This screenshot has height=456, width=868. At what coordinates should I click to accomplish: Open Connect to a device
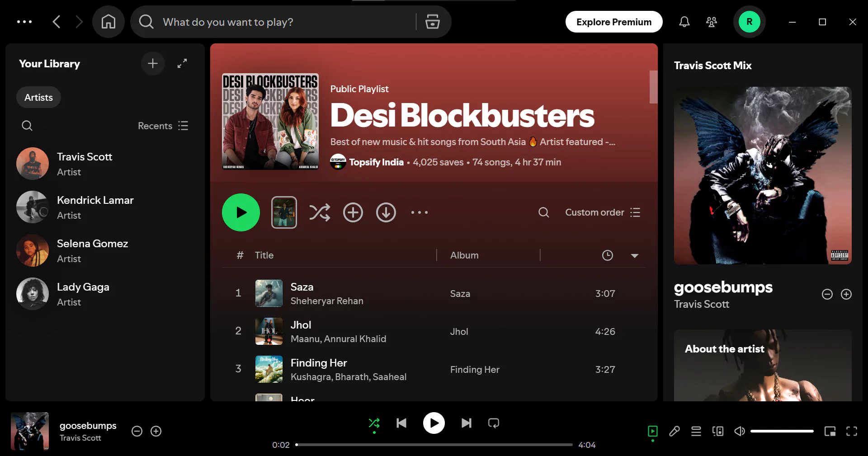tap(718, 431)
